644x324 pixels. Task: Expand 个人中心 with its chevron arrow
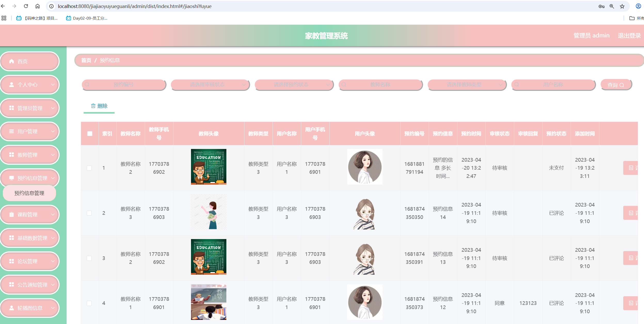point(53,85)
